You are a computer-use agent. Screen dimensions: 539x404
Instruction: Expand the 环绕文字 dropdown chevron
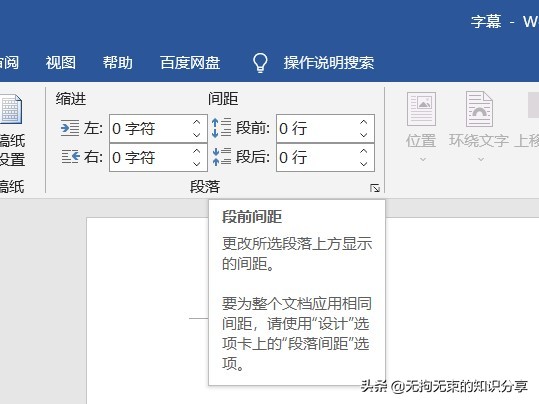click(481, 160)
